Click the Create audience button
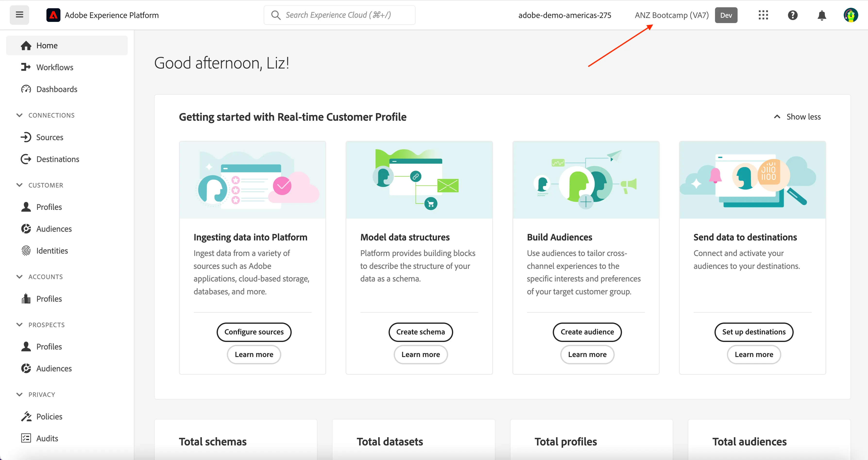The image size is (868, 460). pyautogui.click(x=587, y=332)
